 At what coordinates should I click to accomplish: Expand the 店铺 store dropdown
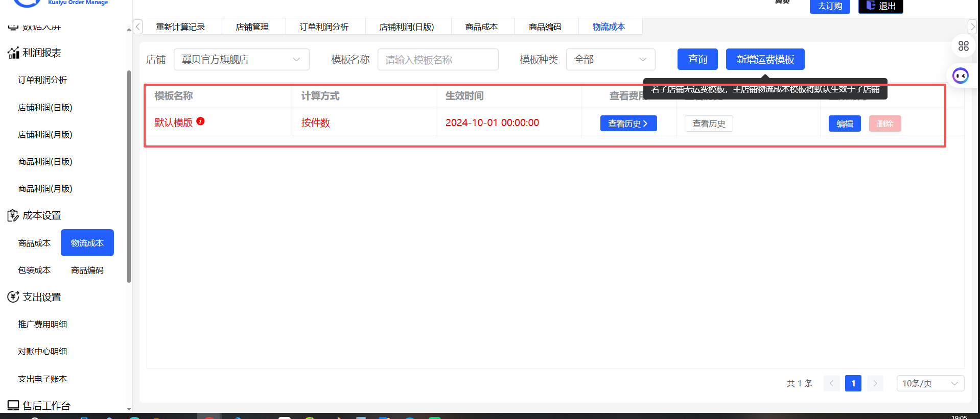(x=241, y=60)
